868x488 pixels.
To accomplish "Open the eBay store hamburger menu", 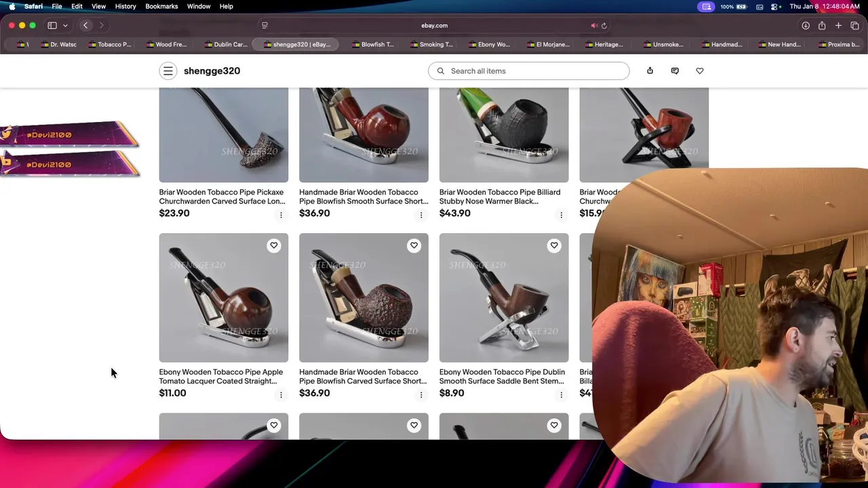I will pyautogui.click(x=168, y=70).
